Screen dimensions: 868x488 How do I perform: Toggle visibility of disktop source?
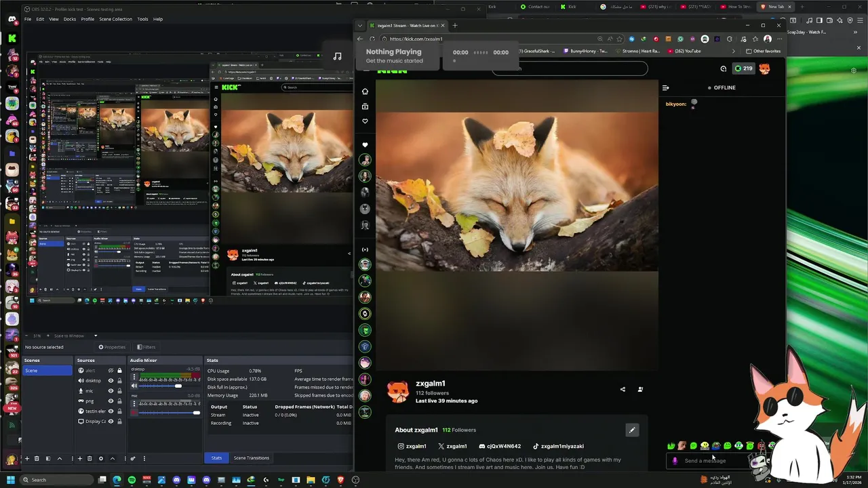pyautogui.click(x=111, y=381)
